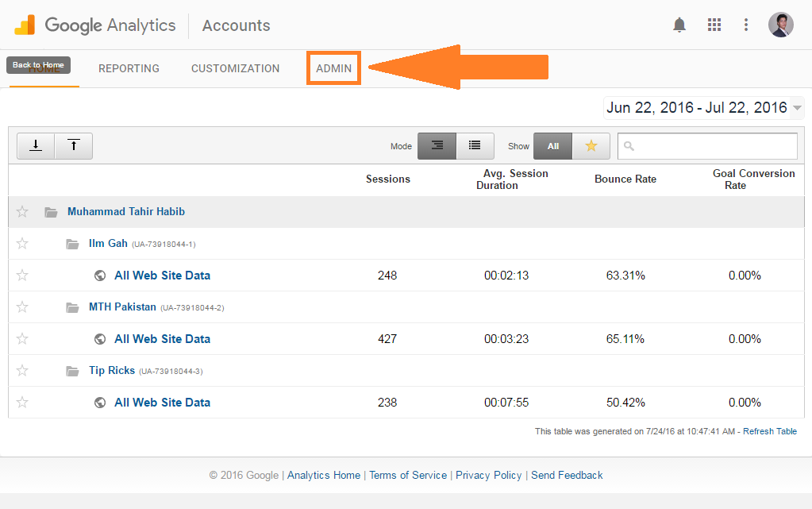Click the 00:03:23 session duration value
The image size is (812, 509).
[x=506, y=339]
